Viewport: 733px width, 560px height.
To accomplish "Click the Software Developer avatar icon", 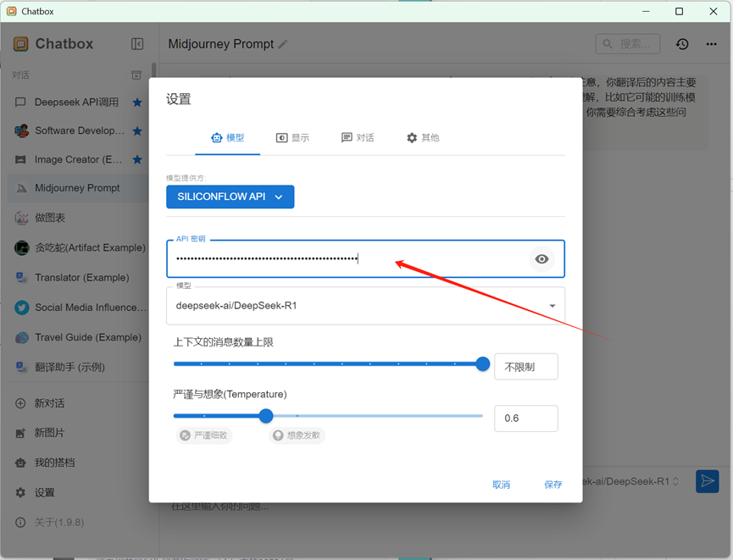I will (21, 130).
